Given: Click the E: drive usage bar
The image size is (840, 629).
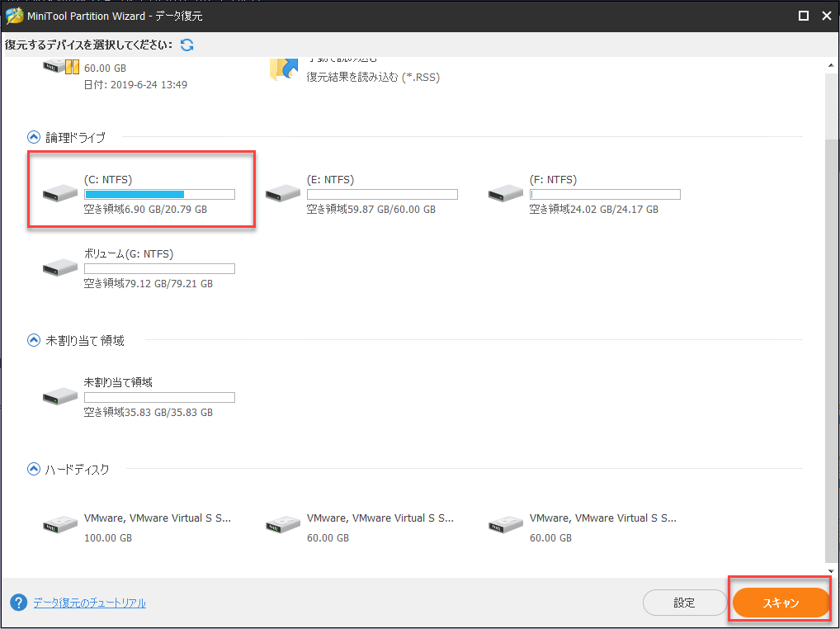Looking at the screenshot, I should (383, 194).
